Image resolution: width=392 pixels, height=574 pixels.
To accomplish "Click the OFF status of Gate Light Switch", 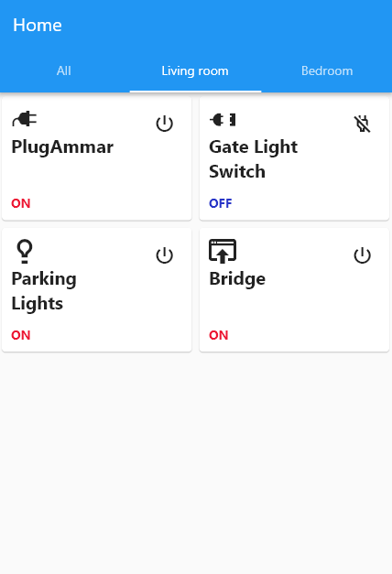I will tap(221, 203).
